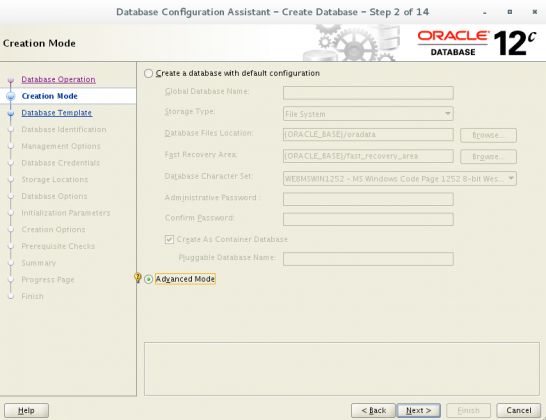
Task: Click the Database Template step bullet icon
Action: (x=11, y=113)
